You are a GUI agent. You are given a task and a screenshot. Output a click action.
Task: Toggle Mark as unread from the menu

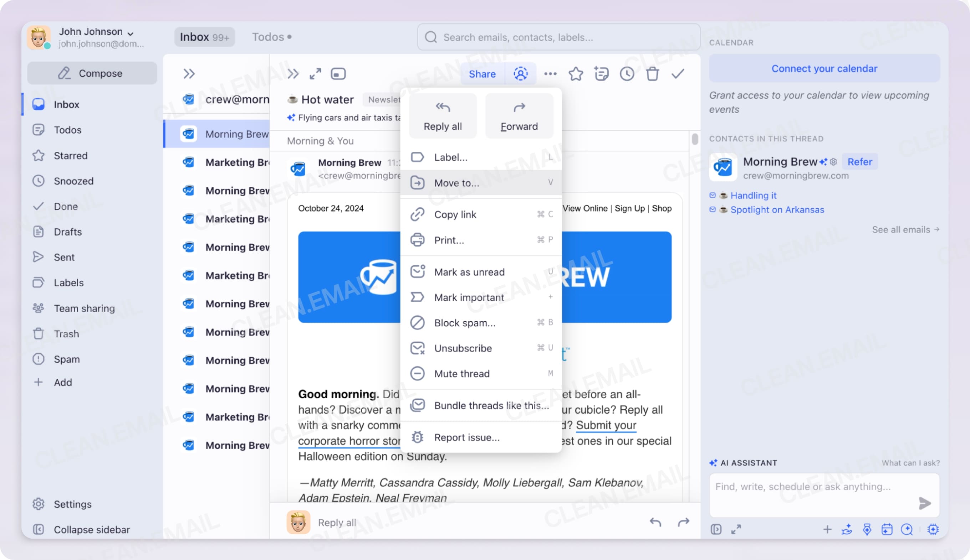point(469,272)
